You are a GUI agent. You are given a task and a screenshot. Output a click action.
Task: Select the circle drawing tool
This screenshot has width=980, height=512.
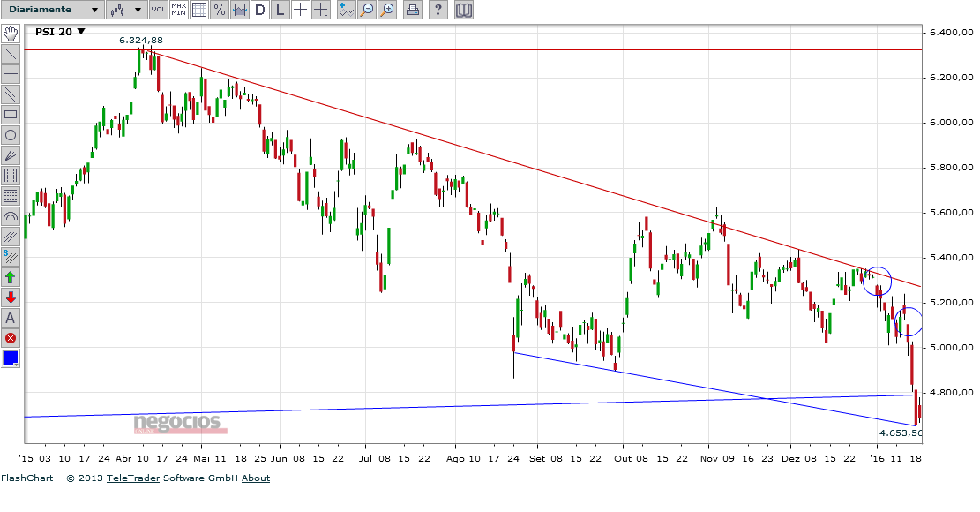(10, 135)
